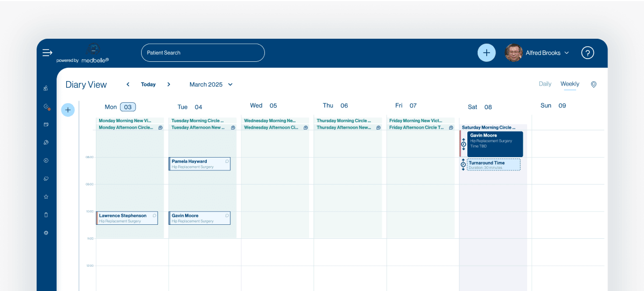The image size is (644, 291).
Task: Click the help question mark icon
Action: [x=587, y=53]
